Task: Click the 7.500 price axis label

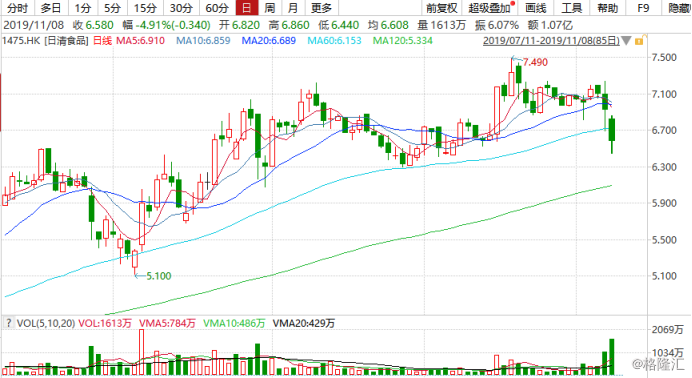Action: tap(664, 57)
